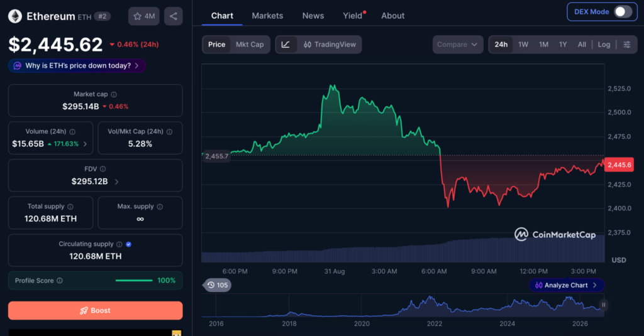644x336 pixels.
Task: Add Ethereum to watchlist with star button
Action: coord(144,16)
